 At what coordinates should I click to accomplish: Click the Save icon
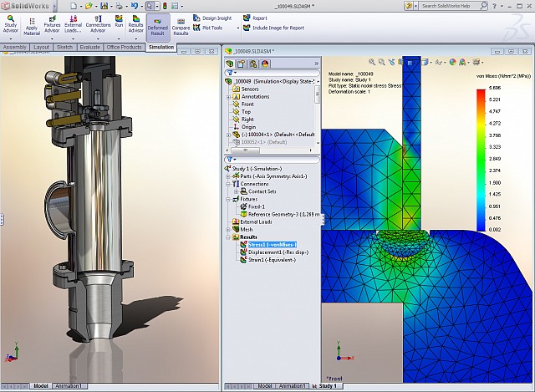coord(104,6)
